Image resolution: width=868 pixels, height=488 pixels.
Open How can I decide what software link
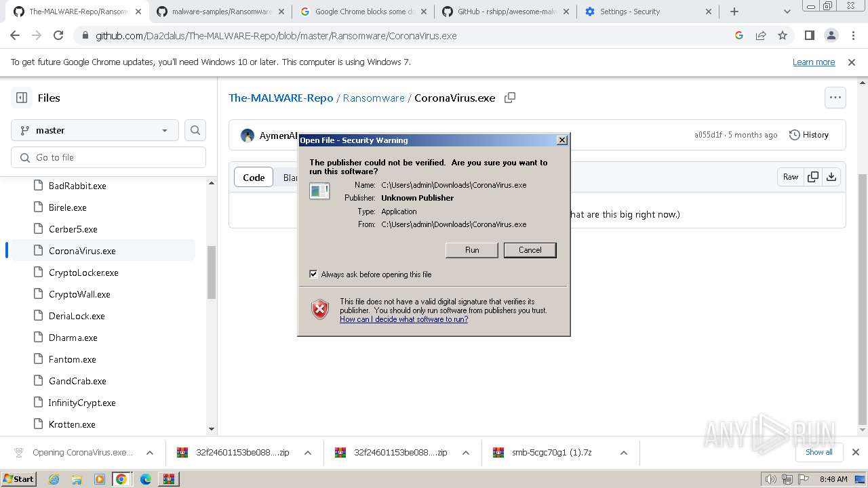pos(404,319)
